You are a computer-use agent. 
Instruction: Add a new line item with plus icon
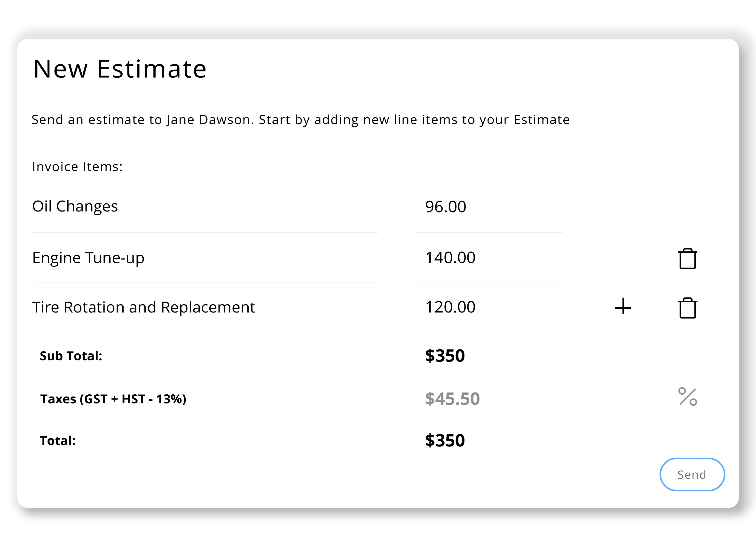coord(623,306)
